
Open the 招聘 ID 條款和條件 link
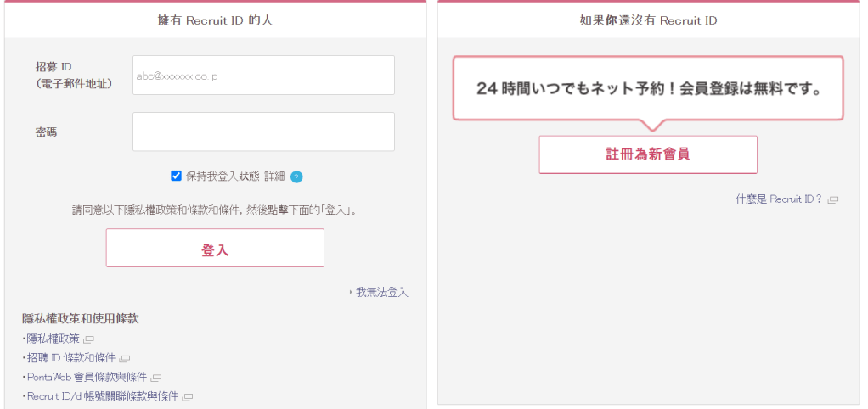[x=71, y=358]
